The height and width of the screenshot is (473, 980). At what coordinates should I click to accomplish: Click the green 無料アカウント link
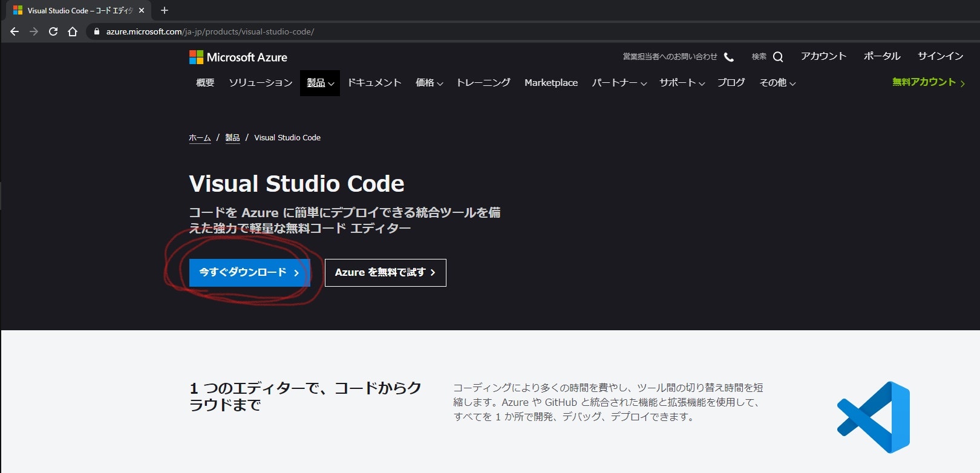[929, 82]
